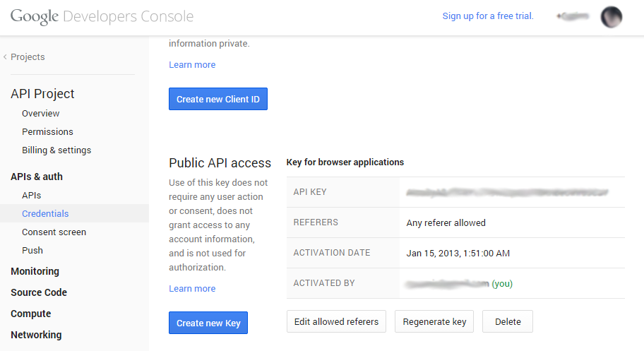The height and width of the screenshot is (351, 644).
Task: Open the Overview page
Action: [40, 114]
